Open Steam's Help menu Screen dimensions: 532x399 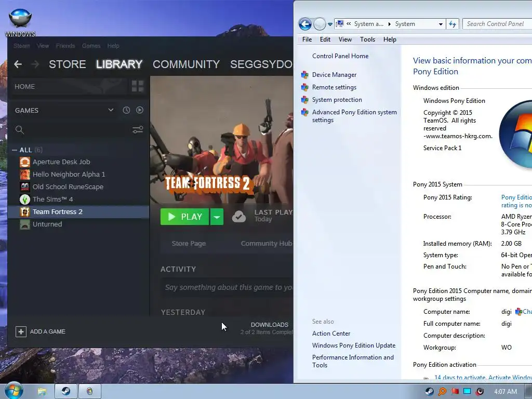coord(113,46)
